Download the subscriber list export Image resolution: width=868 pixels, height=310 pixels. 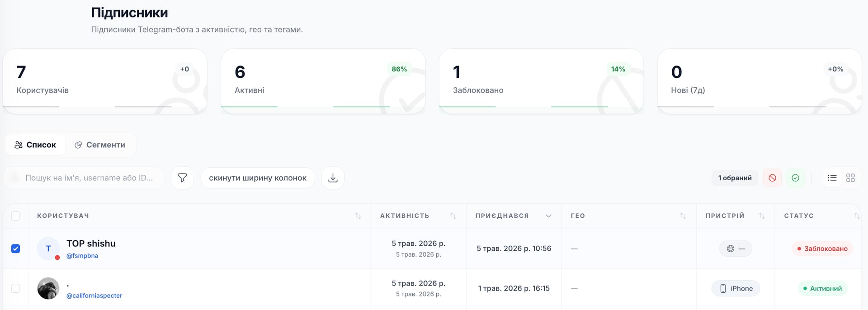[333, 178]
